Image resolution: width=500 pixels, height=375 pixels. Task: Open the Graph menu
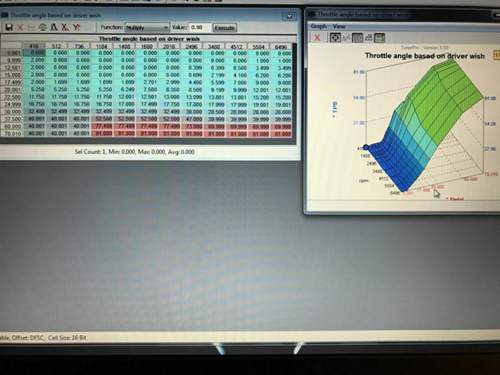[x=319, y=26]
